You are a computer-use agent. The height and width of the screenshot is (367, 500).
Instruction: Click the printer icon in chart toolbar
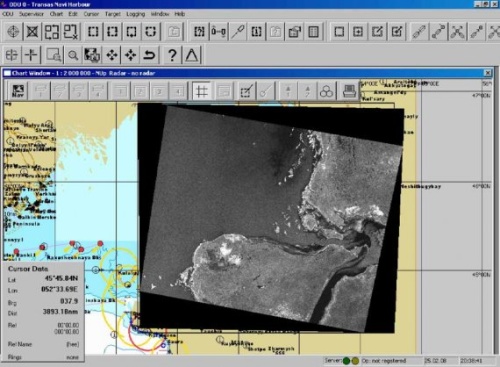coord(349,91)
